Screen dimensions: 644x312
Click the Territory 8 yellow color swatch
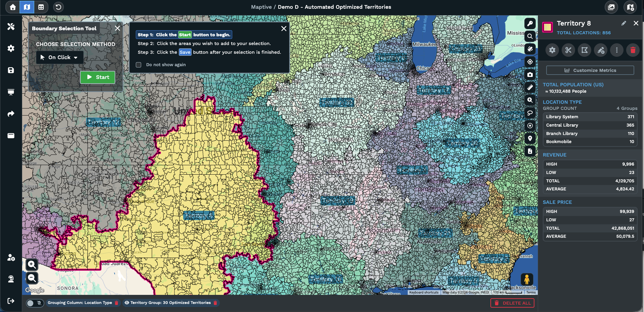click(x=548, y=27)
